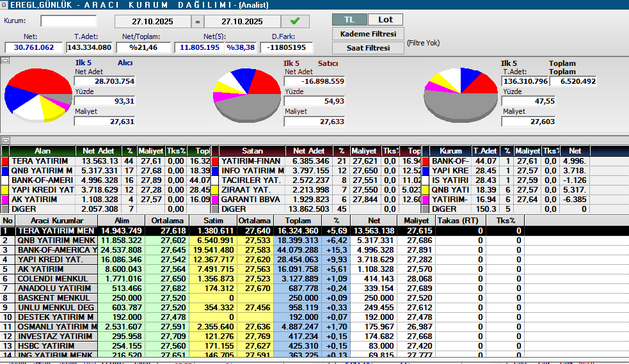Open the Kademe Filtresi button
629x364 pixels.
367,34
